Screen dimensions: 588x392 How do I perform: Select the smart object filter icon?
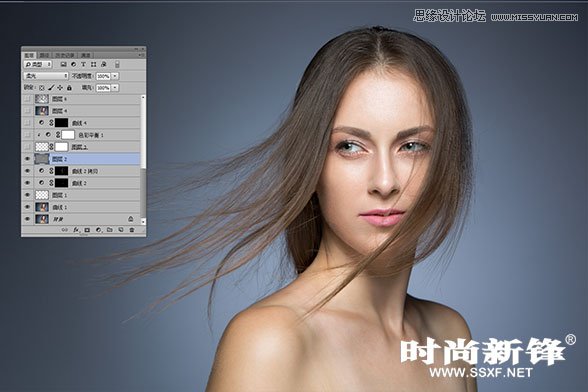[x=104, y=65]
